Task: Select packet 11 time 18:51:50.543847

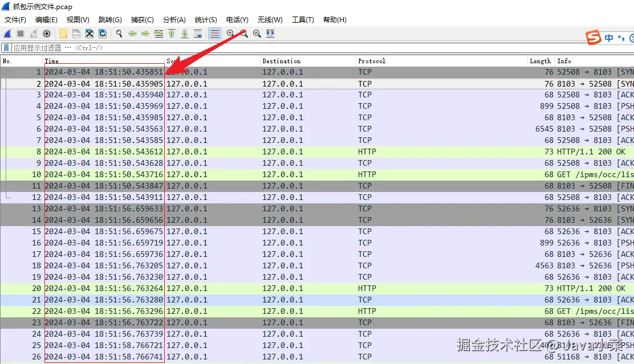Action: pyautogui.click(x=104, y=186)
